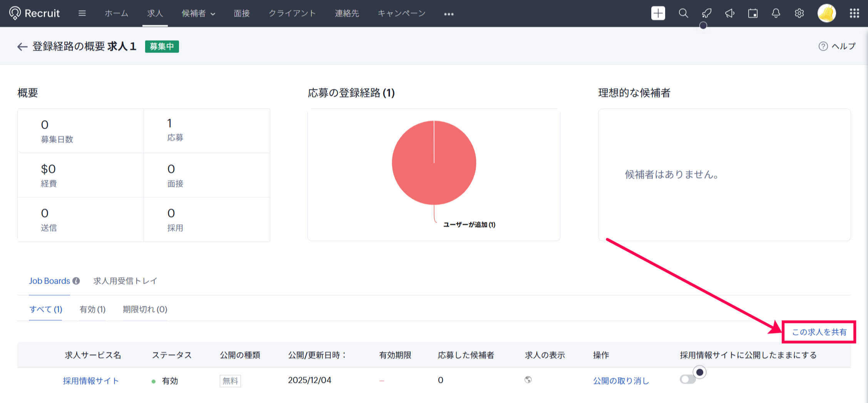Click the plus quick-create icon
868x403 pixels.
pyautogui.click(x=658, y=13)
